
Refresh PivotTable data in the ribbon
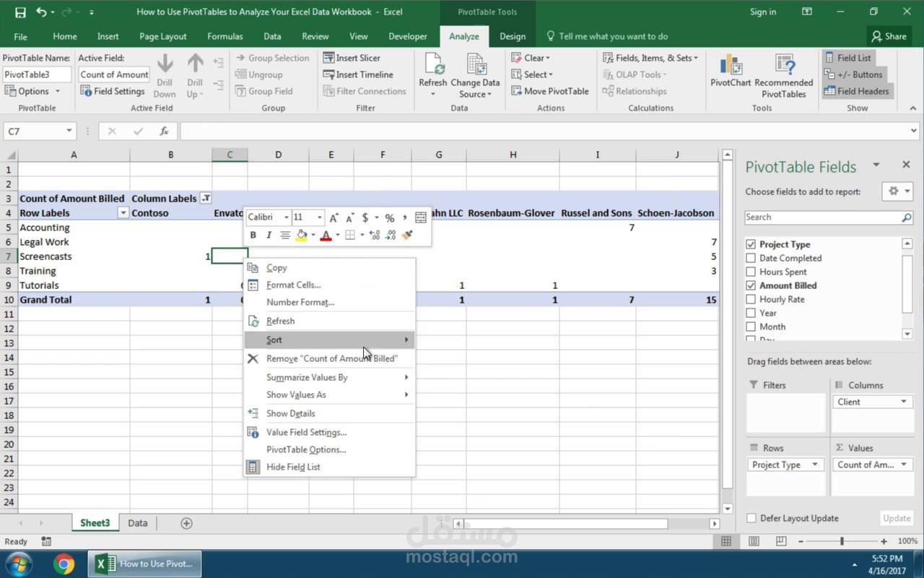coord(433,75)
